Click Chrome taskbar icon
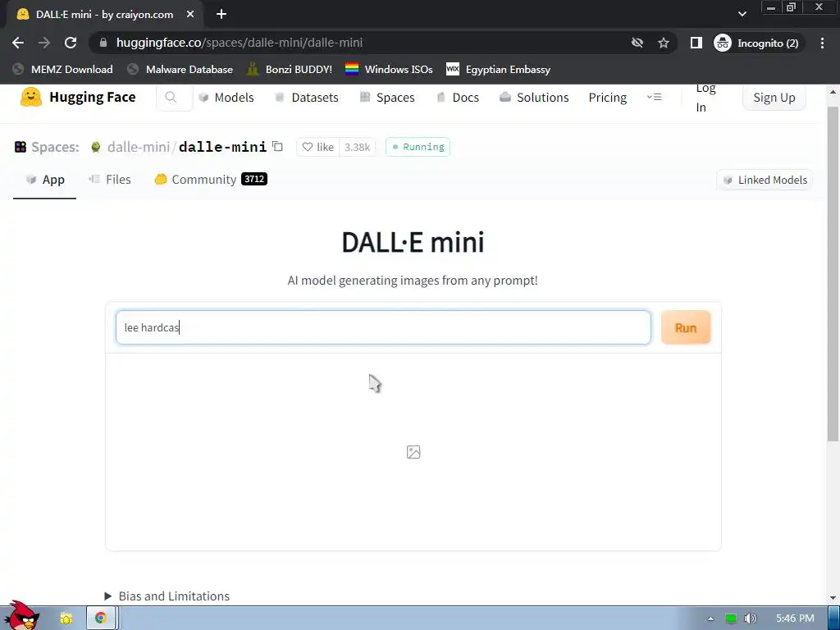This screenshot has width=840, height=630. point(101,619)
